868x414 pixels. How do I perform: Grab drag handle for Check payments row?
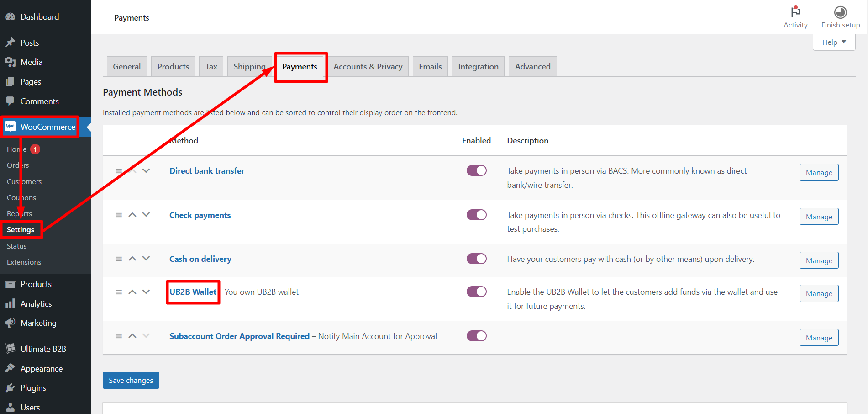(x=119, y=215)
